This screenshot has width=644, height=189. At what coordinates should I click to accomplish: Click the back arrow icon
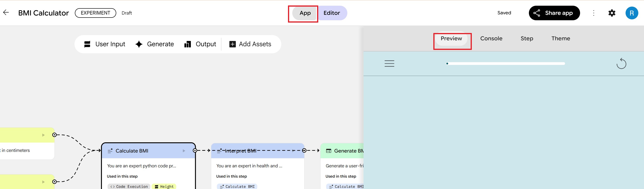(6, 13)
